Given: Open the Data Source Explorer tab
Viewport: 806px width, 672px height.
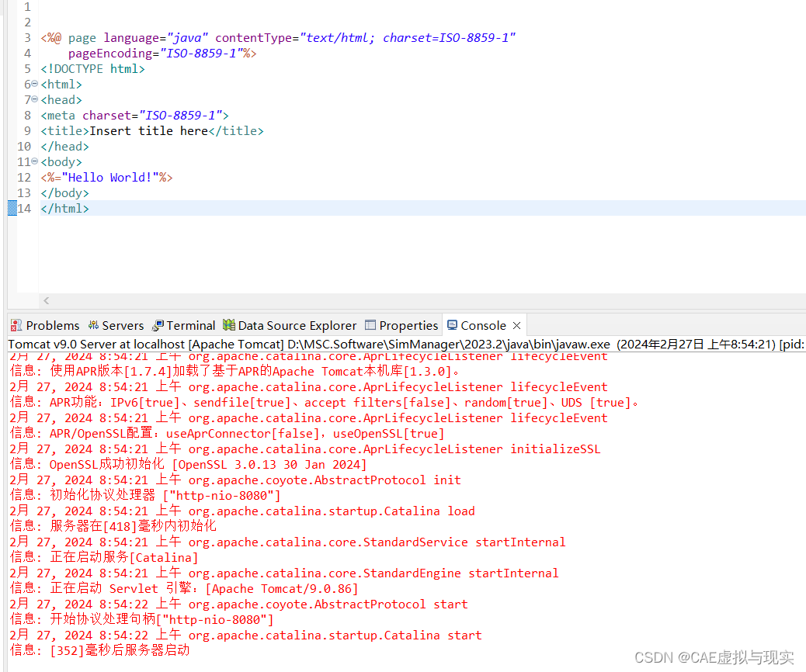Looking at the screenshot, I should coord(297,325).
